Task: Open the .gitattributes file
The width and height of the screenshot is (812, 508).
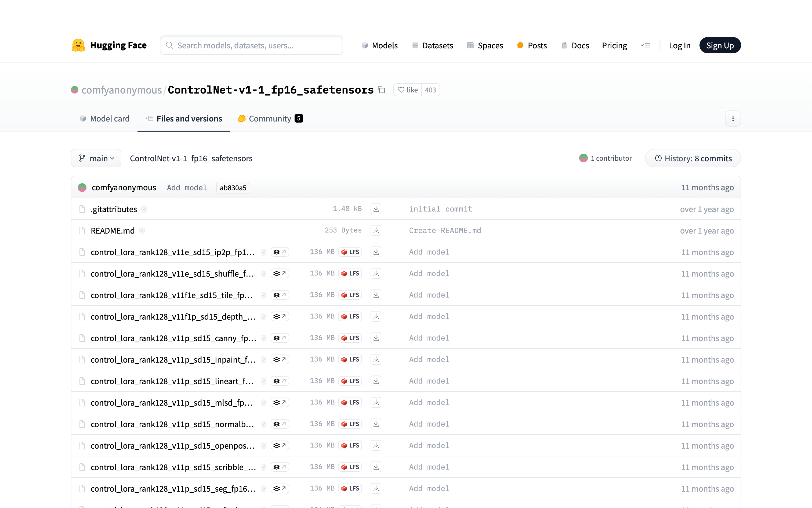Action: tap(114, 209)
